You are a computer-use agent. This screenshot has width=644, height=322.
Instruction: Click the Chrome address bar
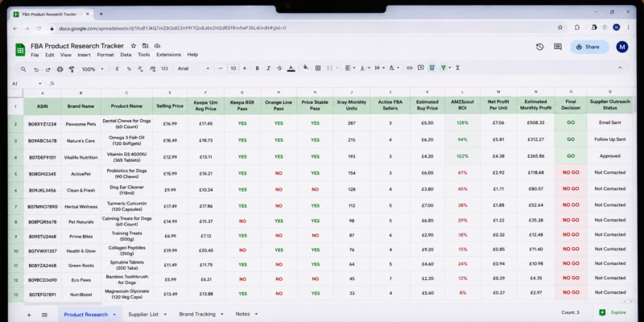pos(304,28)
